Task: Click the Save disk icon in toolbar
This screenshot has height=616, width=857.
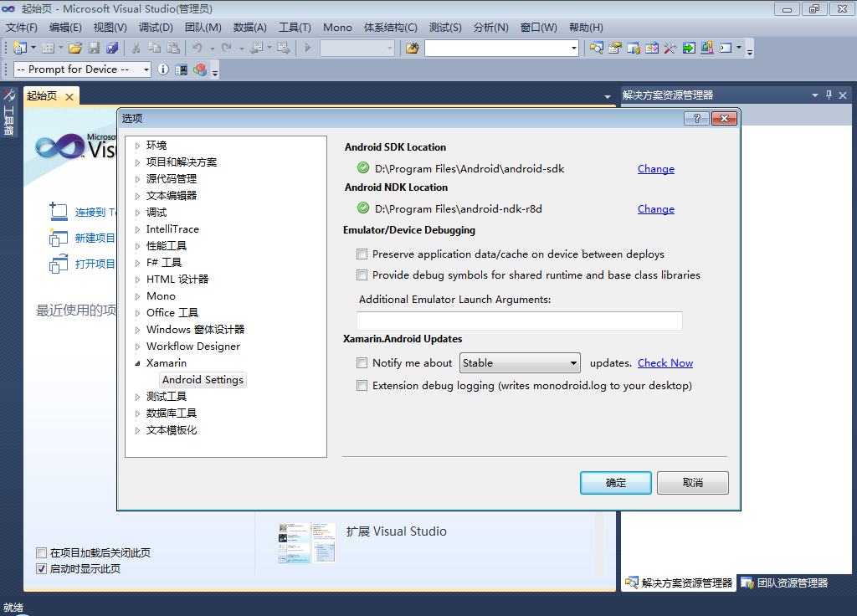Action: point(94,48)
